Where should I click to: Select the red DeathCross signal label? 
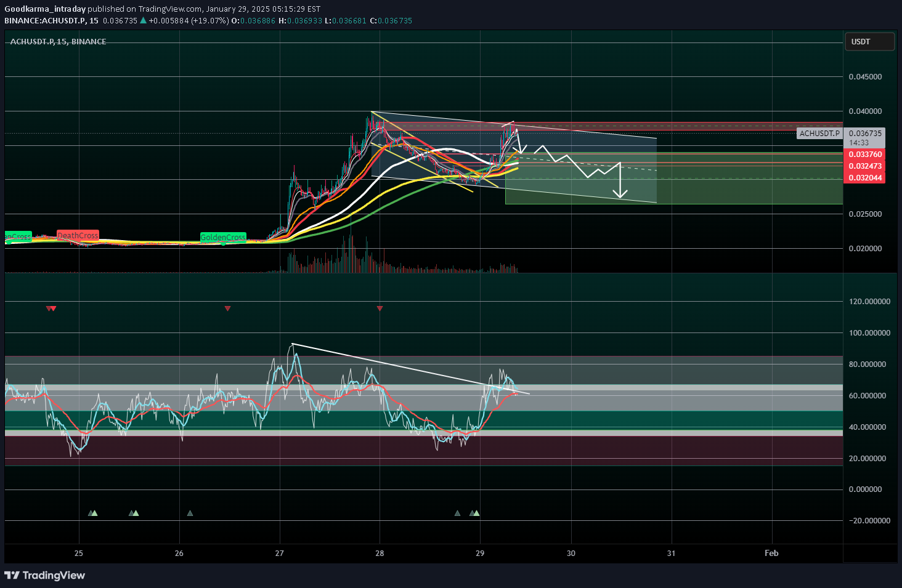78,235
